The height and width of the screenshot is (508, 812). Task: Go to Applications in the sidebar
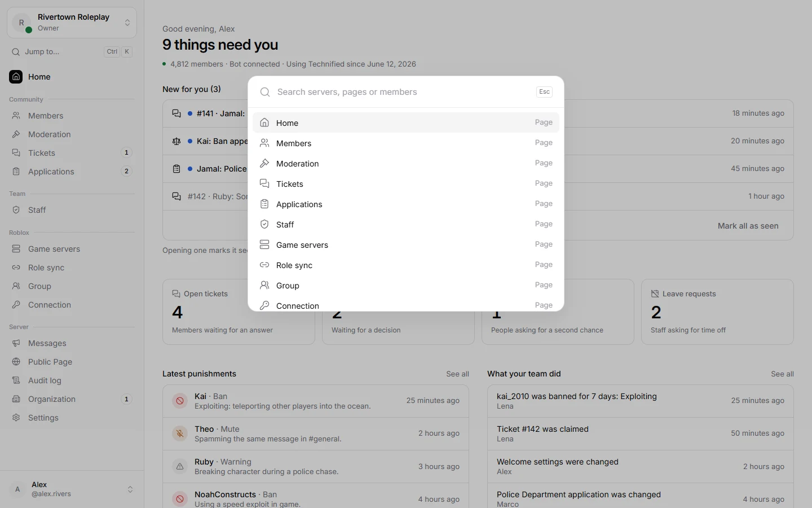[72, 172]
